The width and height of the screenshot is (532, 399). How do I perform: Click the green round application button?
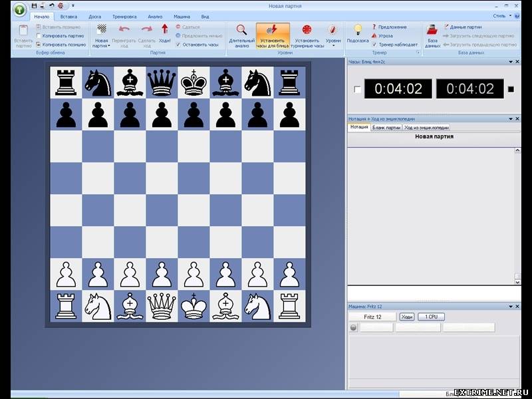[x=19, y=10]
